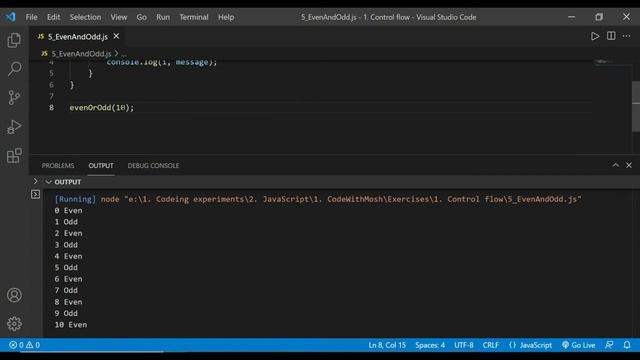
Task: Open the Terminal menu
Action: tap(194, 17)
